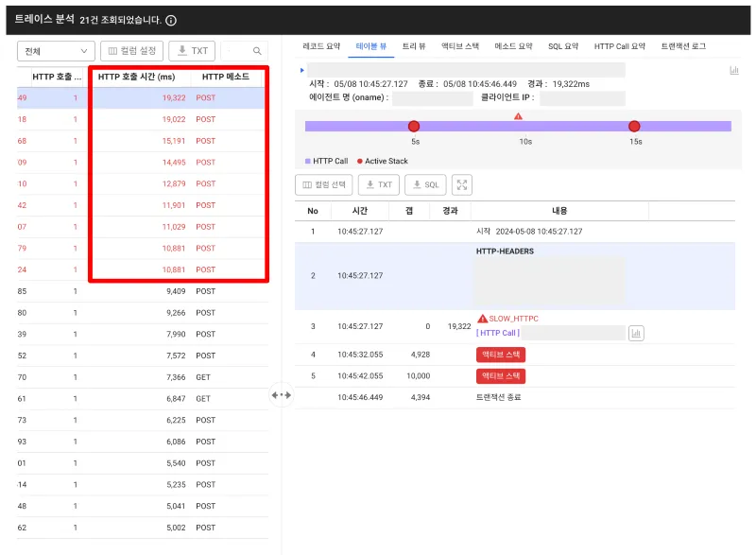The height and width of the screenshot is (555, 756).
Task: Click the panel splitter arrows handle
Action: point(281,395)
